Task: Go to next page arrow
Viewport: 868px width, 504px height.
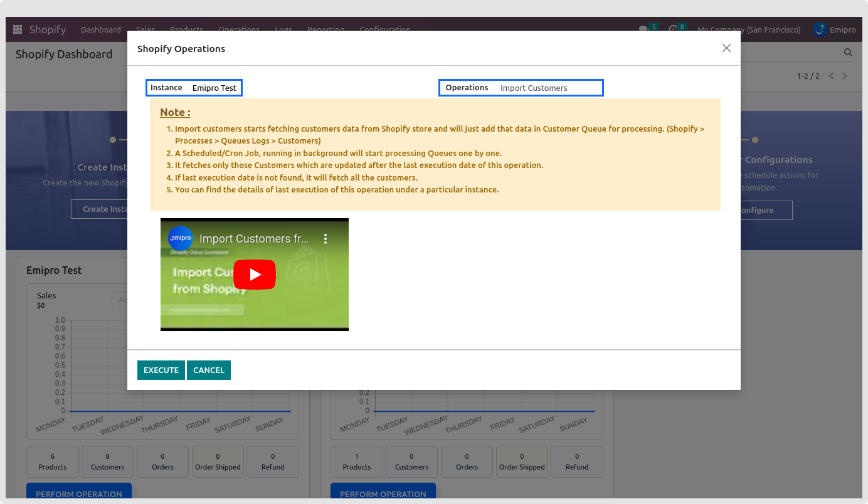Action: click(x=845, y=76)
